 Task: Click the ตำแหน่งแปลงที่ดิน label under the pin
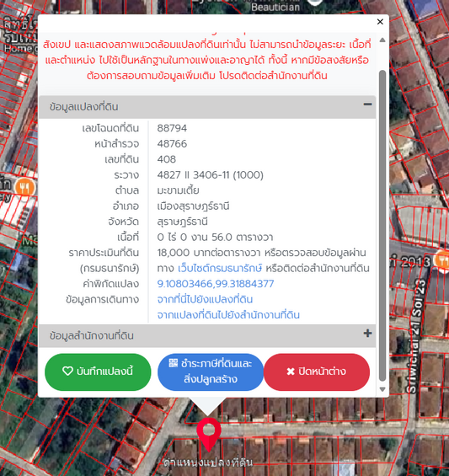208,463
